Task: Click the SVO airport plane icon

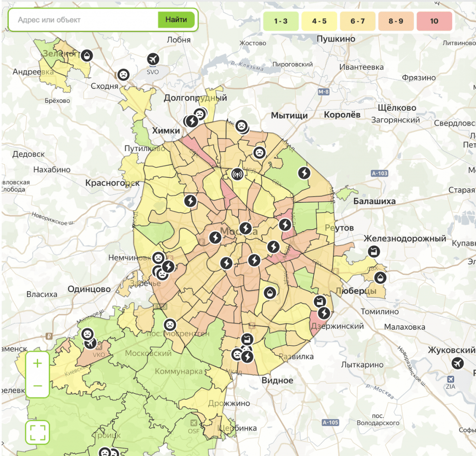Action: [x=153, y=59]
